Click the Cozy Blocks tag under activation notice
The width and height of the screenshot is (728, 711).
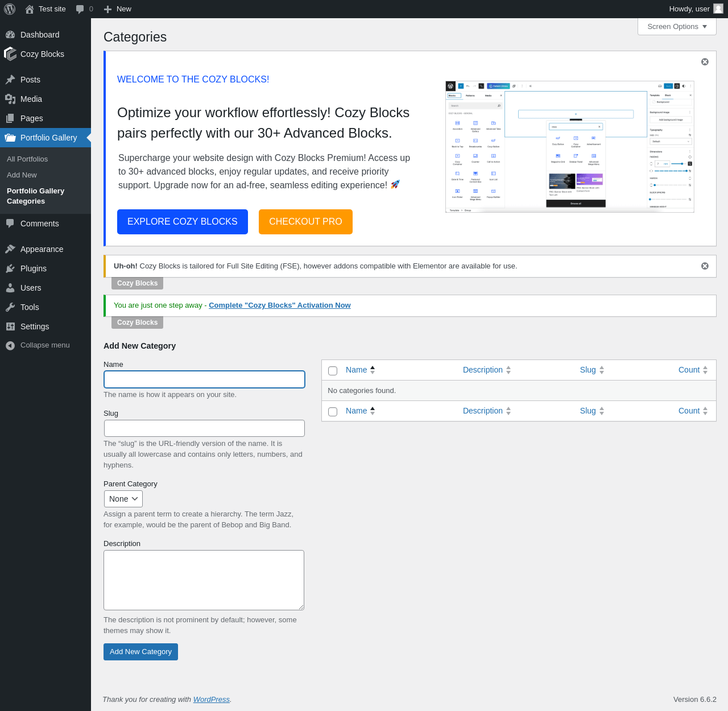138,323
